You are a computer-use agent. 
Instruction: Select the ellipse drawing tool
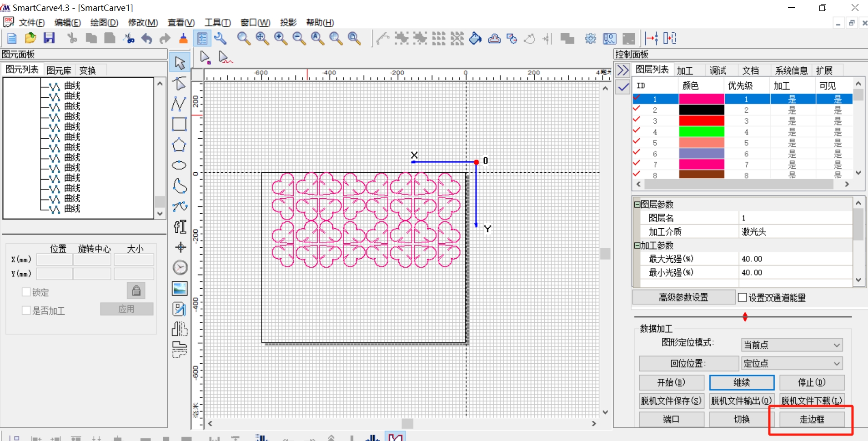(179, 165)
